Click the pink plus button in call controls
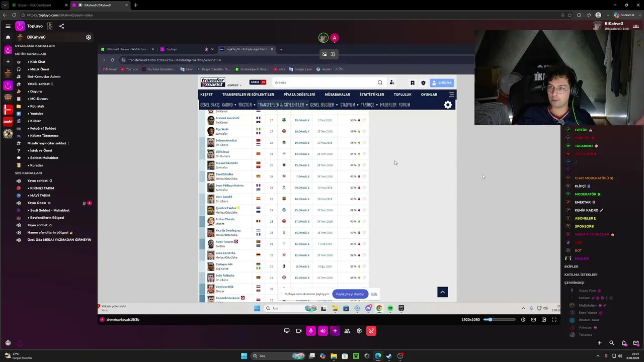Screen dimensions: 644x362 pos(335,331)
